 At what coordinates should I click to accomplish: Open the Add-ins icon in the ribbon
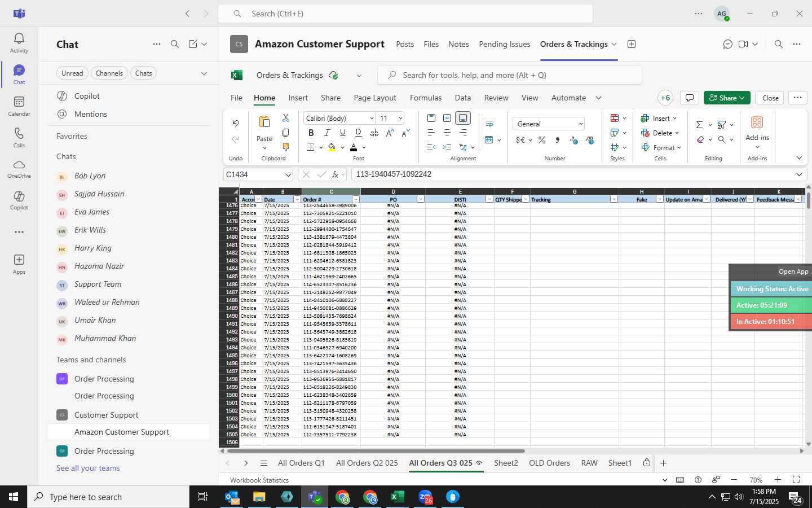[x=757, y=122]
